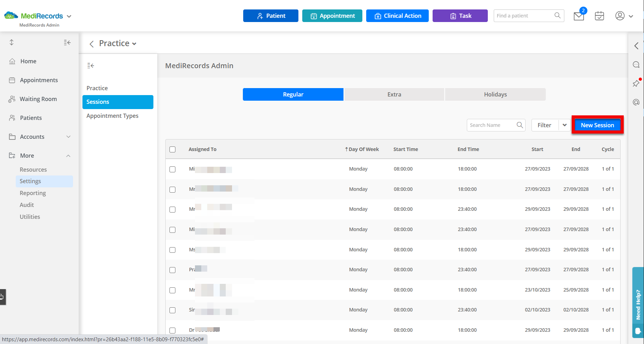
Task: Tick the select-all checkbox in table header
Action: click(172, 149)
